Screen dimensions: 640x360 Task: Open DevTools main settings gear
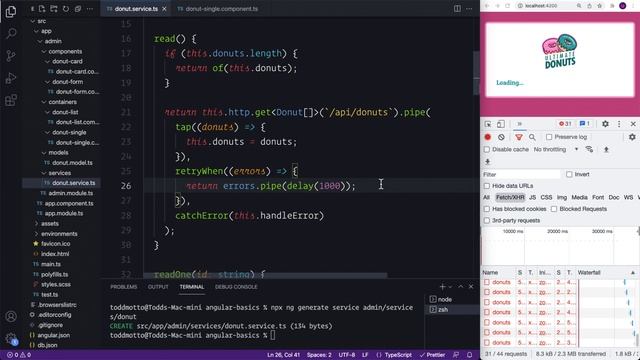pyautogui.click(x=605, y=124)
